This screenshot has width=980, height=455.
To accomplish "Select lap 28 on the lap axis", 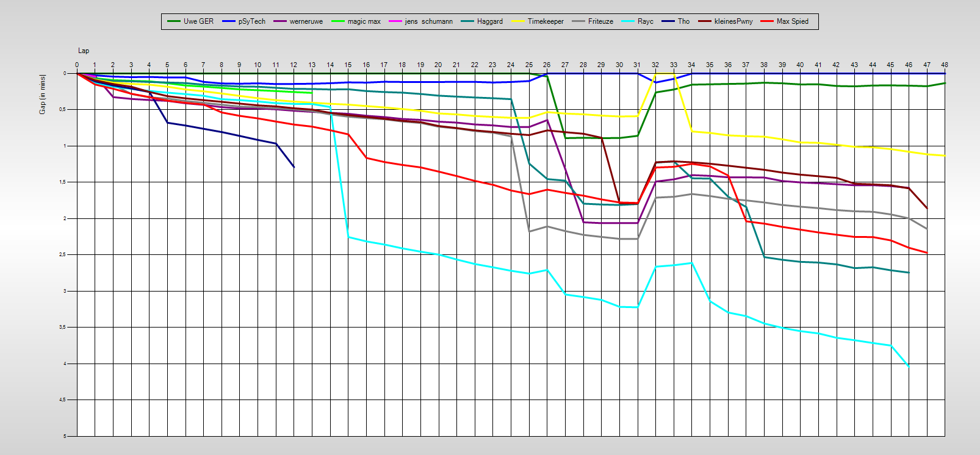I will [583, 65].
